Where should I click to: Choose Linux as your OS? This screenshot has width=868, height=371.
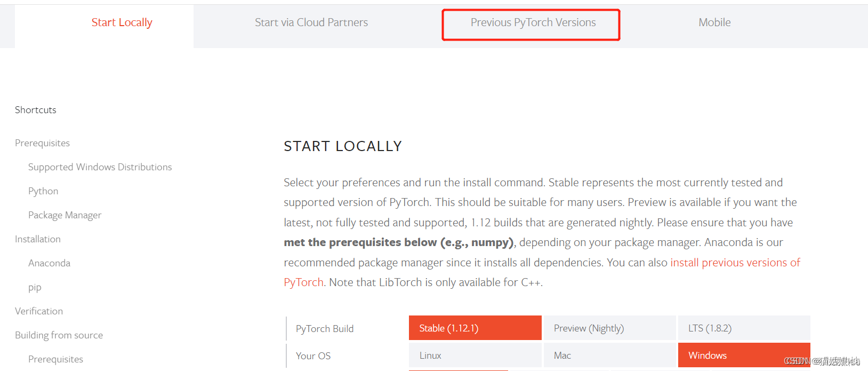coord(475,355)
